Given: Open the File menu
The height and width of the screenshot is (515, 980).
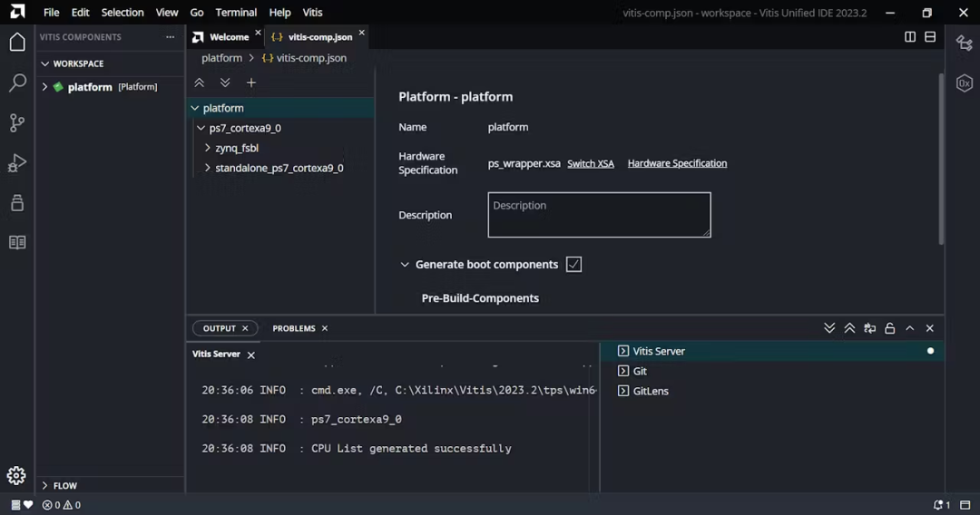Looking at the screenshot, I should pos(51,13).
